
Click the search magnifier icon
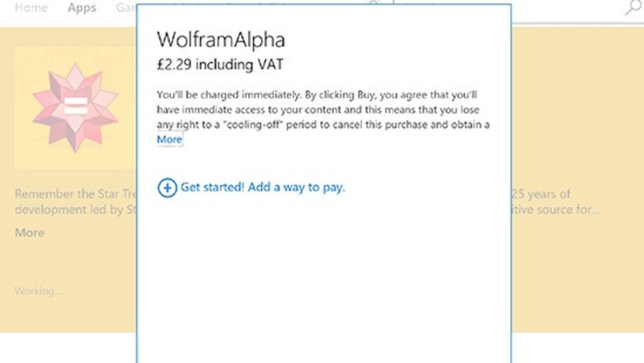coord(634,8)
